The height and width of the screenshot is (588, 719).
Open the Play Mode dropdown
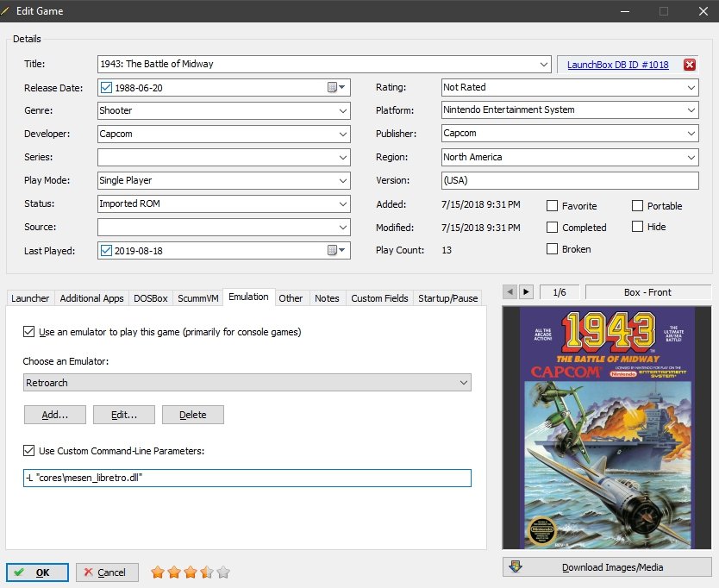(342, 181)
